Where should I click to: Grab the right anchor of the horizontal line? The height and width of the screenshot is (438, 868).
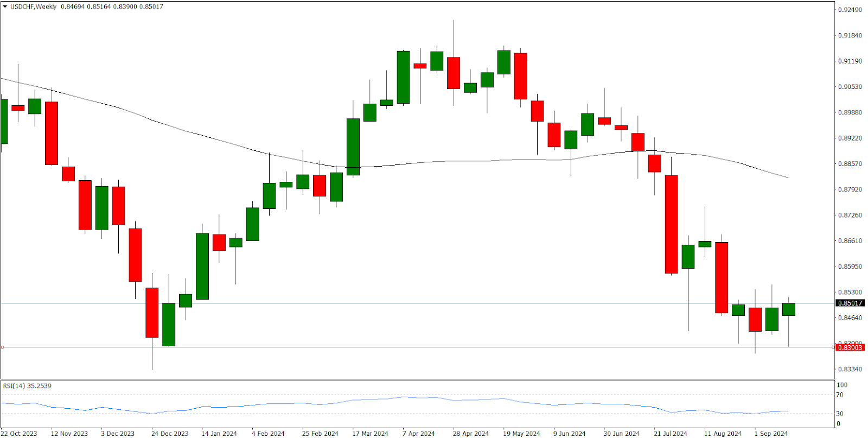tap(833, 347)
